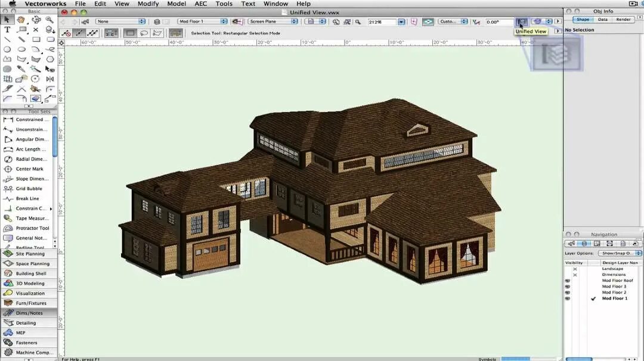Open the Site Planning tool set
Image resolution: width=644 pixels, height=361 pixels.
pos(29,254)
